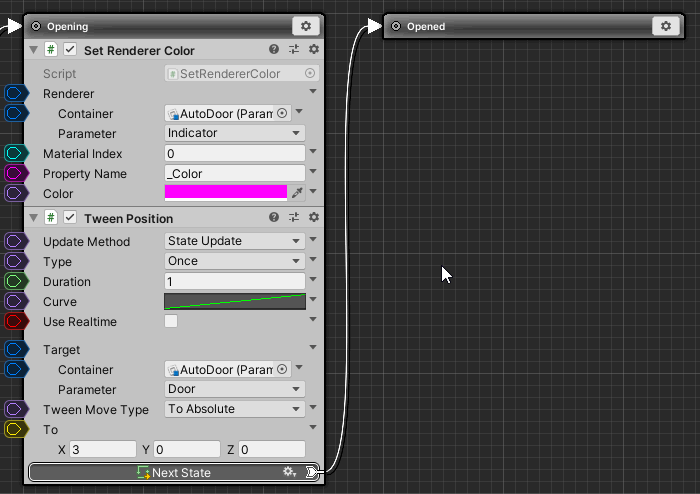Click the Renderer Container AutoDoor field

click(228, 113)
